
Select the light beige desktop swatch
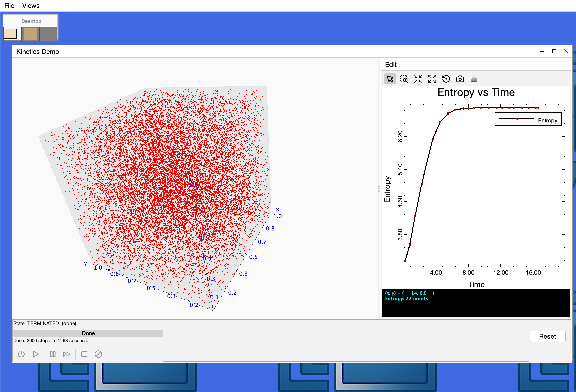click(10, 34)
